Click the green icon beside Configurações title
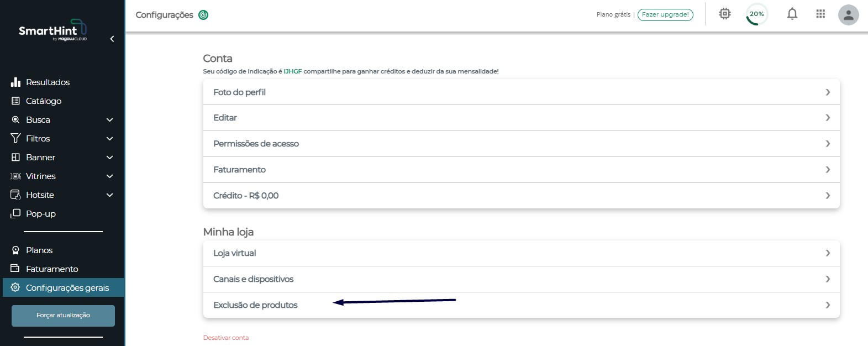This screenshot has width=868, height=346. (x=203, y=15)
